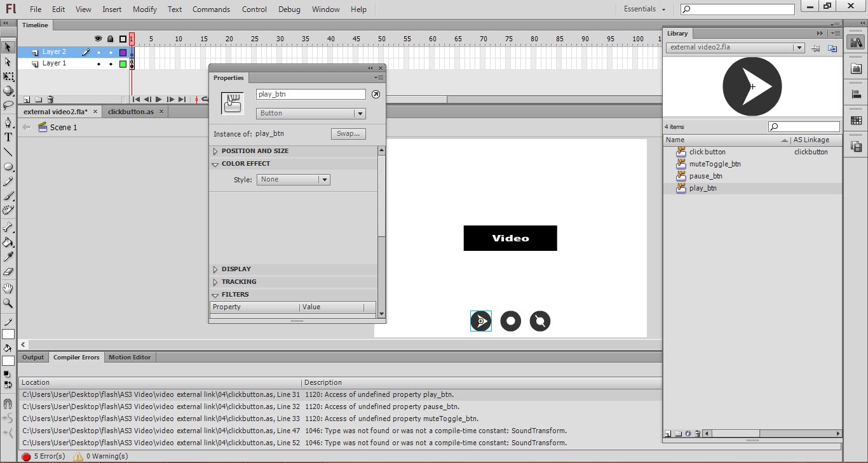Choose the Line tool
This screenshot has width=868, height=463.
tap(8, 152)
